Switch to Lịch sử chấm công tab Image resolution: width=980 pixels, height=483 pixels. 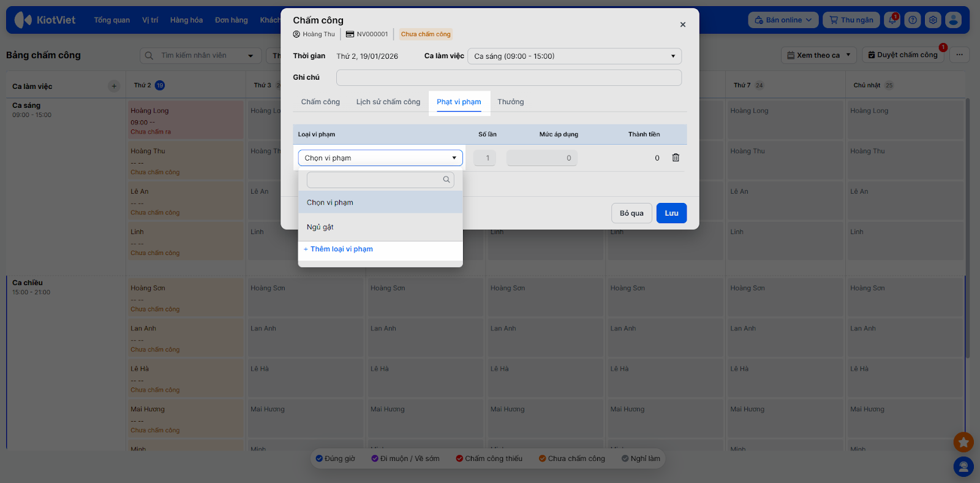[x=388, y=102]
